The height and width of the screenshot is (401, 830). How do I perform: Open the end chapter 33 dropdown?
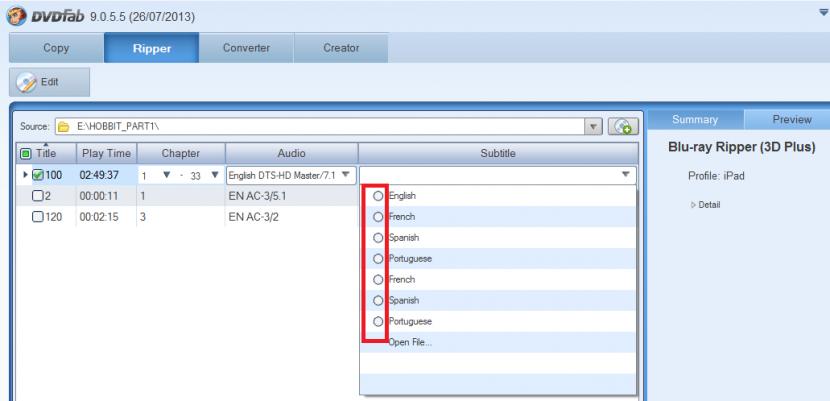pos(212,176)
